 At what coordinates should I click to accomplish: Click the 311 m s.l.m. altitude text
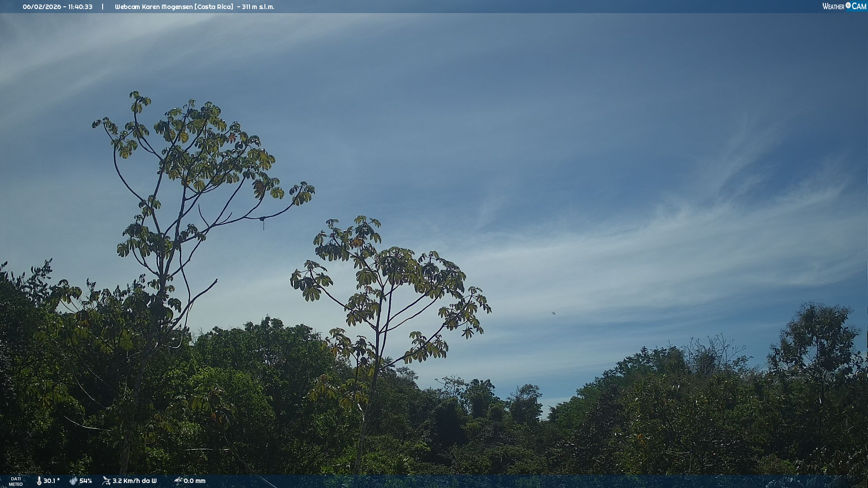(x=258, y=7)
